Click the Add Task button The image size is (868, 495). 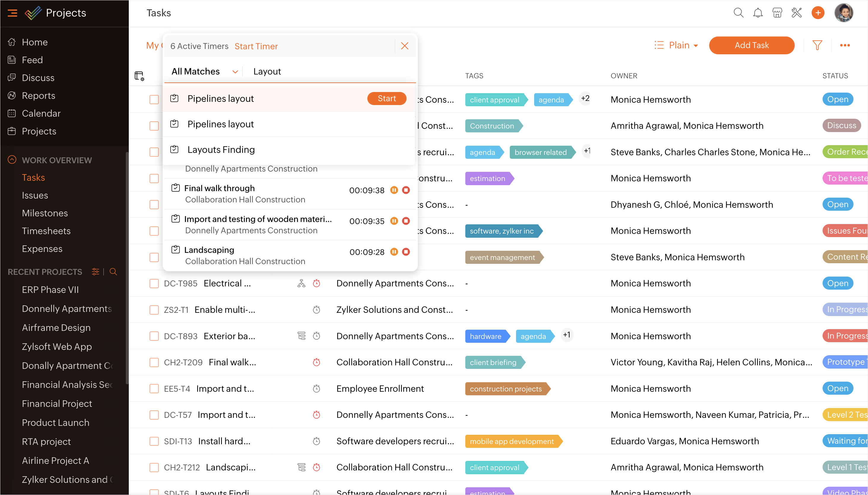click(x=751, y=45)
